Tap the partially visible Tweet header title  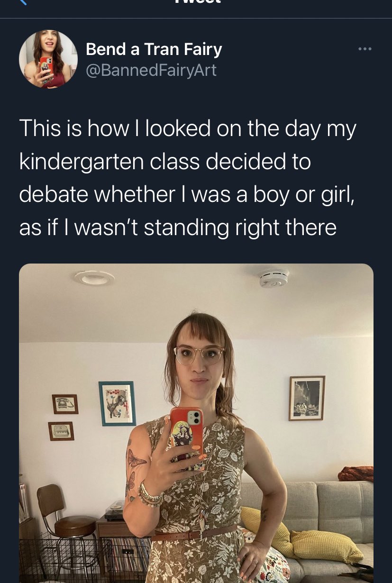pyautogui.click(x=196, y=2)
